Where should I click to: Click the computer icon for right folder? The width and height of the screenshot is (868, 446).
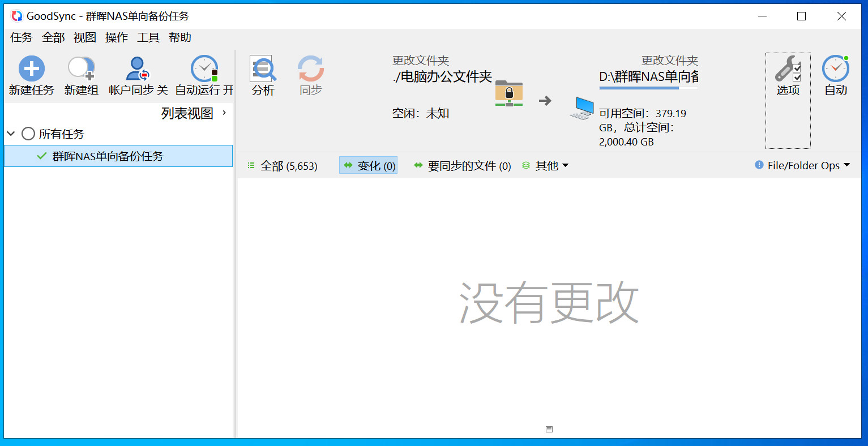(x=581, y=108)
